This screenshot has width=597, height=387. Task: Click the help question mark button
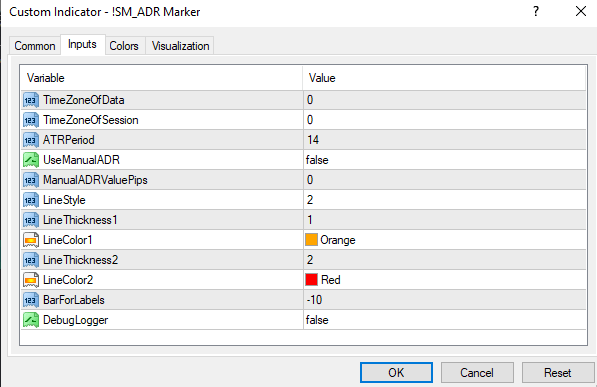[x=536, y=11]
